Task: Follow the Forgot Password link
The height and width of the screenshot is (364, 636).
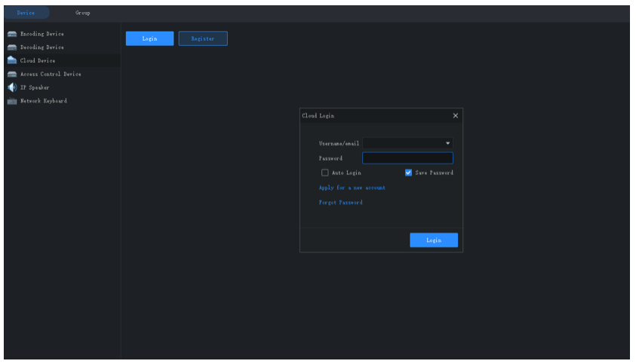Action: [341, 202]
